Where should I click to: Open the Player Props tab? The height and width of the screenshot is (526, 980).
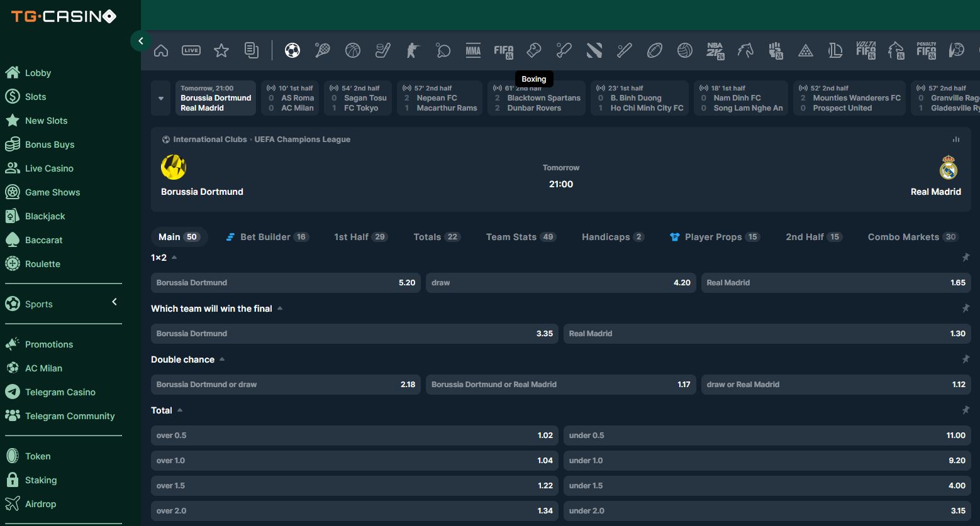(x=715, y=237)
